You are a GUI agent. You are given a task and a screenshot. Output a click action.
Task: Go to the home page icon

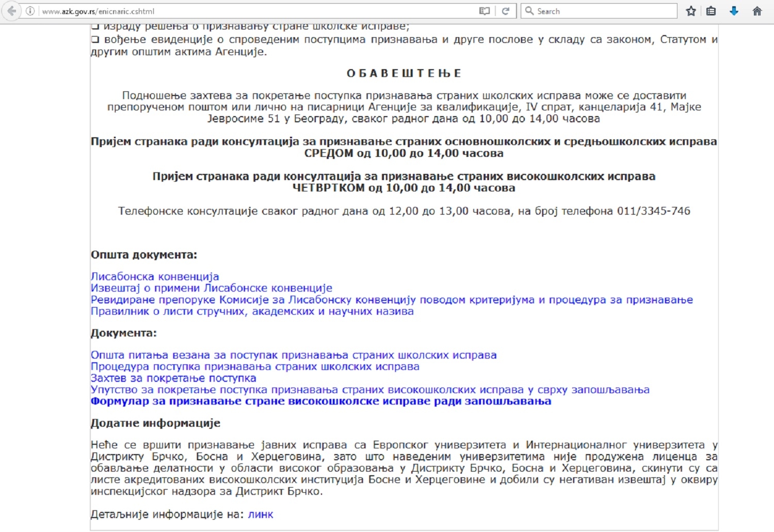coord(757,11)
